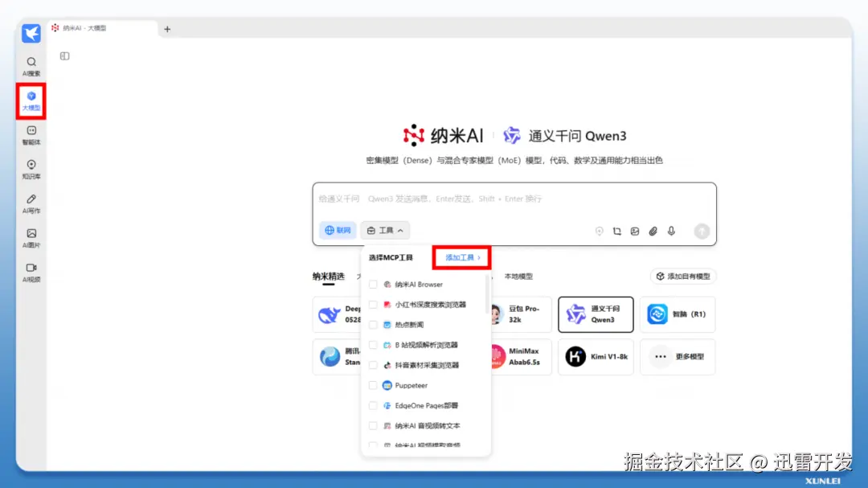Click the 热点新闻 tool icon
Screen dimensions: 868x488
click(387, 325)
